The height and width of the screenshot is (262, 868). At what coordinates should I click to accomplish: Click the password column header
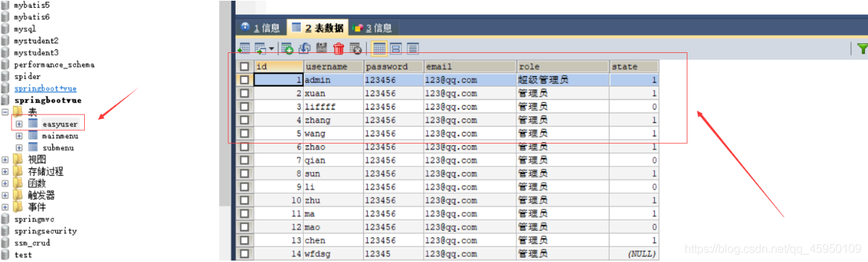click(x=394, y=67)
